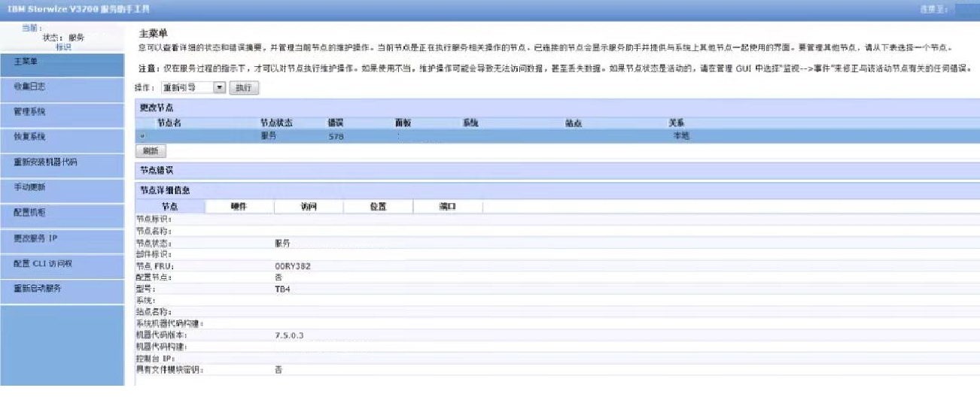Open 重新安装机器代码 in the sidebar

(62, 163)
